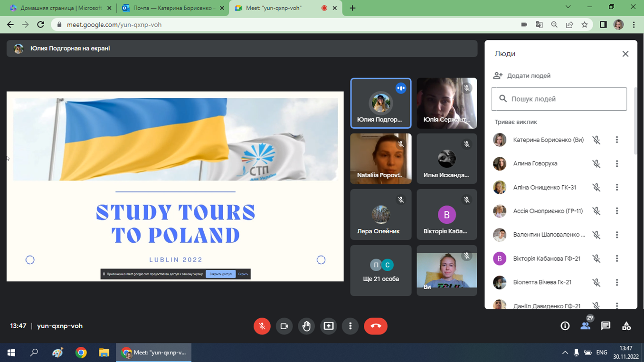Open options menu for Алина Говоруха

tap(617, 163)
